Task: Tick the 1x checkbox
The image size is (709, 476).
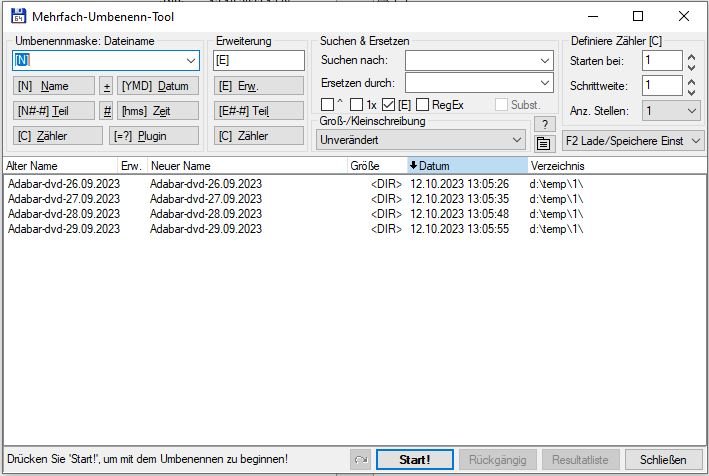Action: click(x=356, y=105)
